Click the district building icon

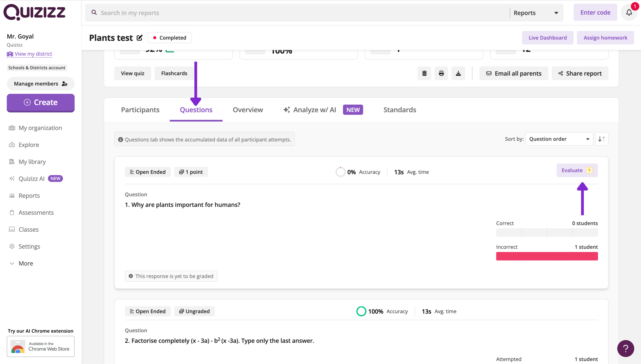point(10,54)
